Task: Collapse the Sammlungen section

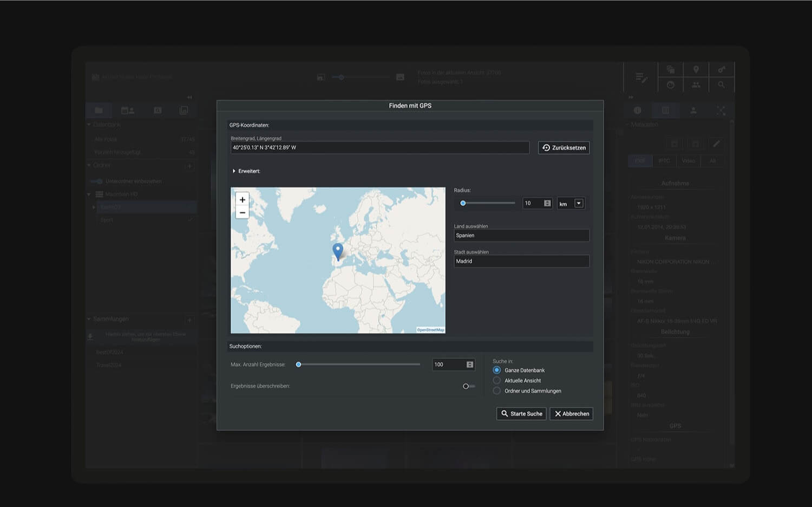Action: coord(89,319)
